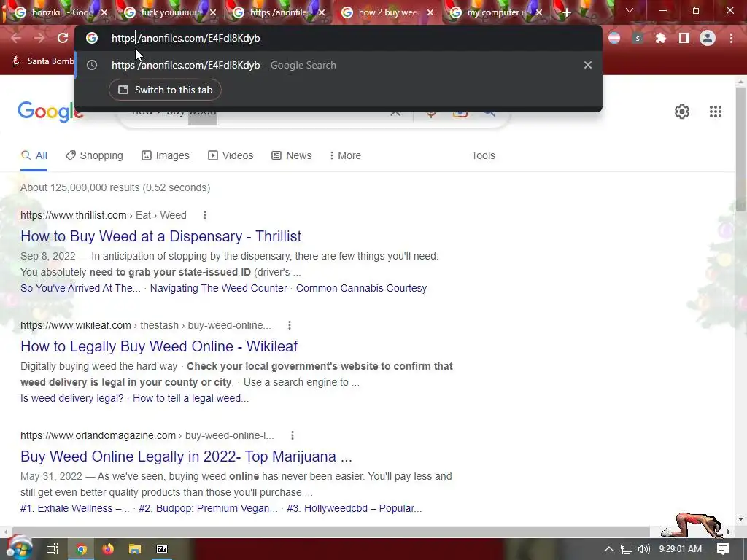
Task: Select the Images search filter
Action: click(166, 155)
